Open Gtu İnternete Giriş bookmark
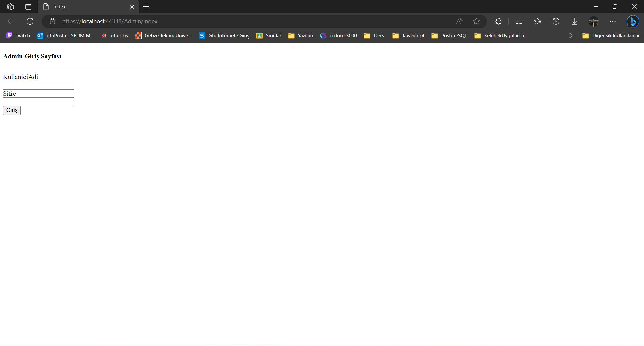 (x=224, y=36)
